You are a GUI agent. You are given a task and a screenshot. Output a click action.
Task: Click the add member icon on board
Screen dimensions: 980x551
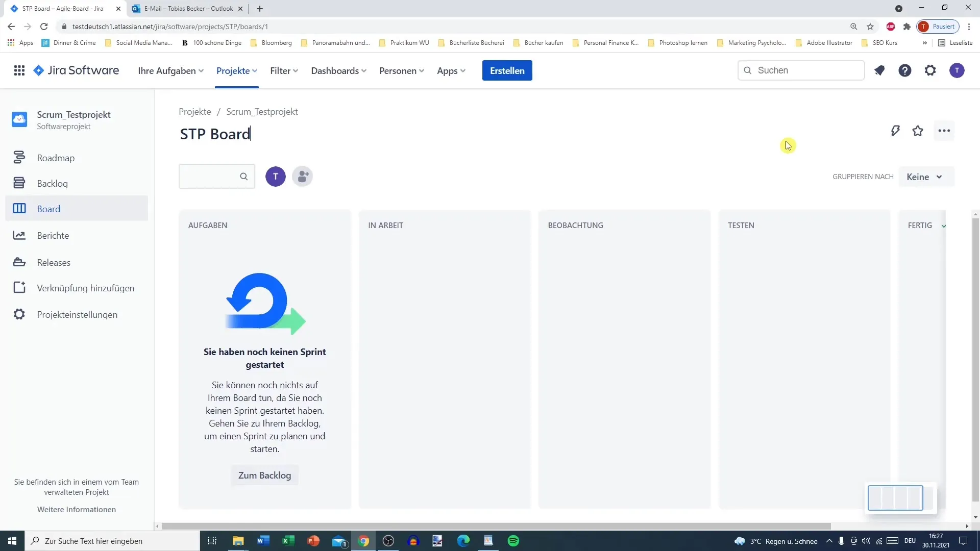[302, 176]
